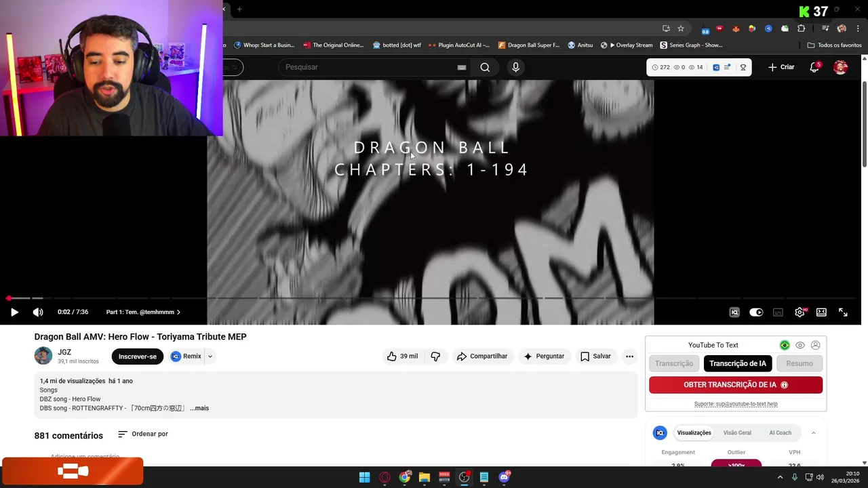The height and width of the screenshot is (488, 868).
Task: Open Series Graph bookmark
Action: 691,45
